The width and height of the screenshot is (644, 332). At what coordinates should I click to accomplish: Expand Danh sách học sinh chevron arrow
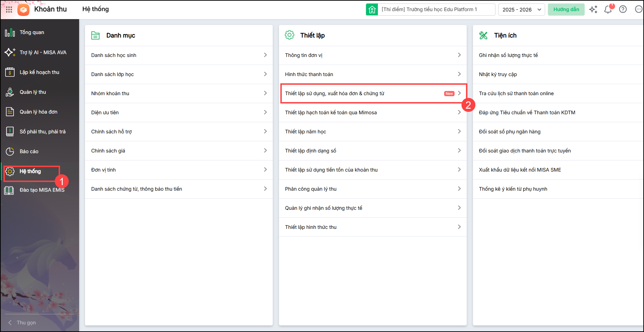point(265,55)
